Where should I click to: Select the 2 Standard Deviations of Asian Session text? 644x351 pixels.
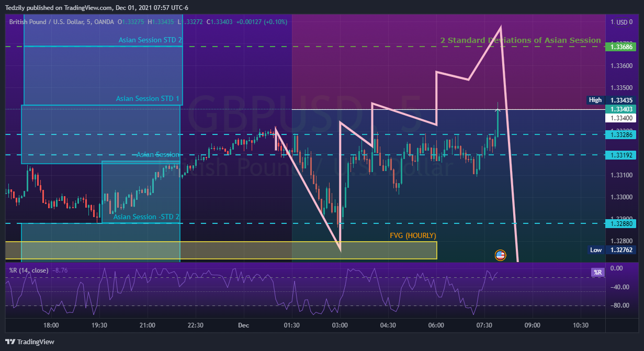(x=521, y=40)
